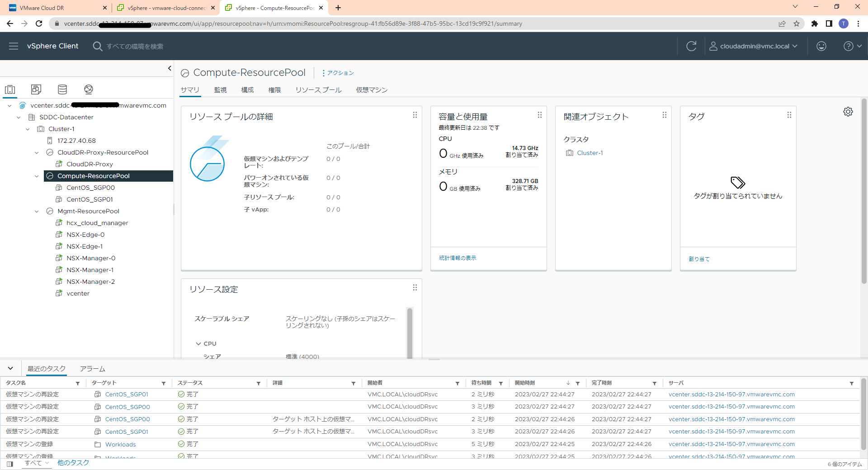The height and width of the screenshot is (470, 868).
Task: Select the サマリ tab
Action: 190,90
